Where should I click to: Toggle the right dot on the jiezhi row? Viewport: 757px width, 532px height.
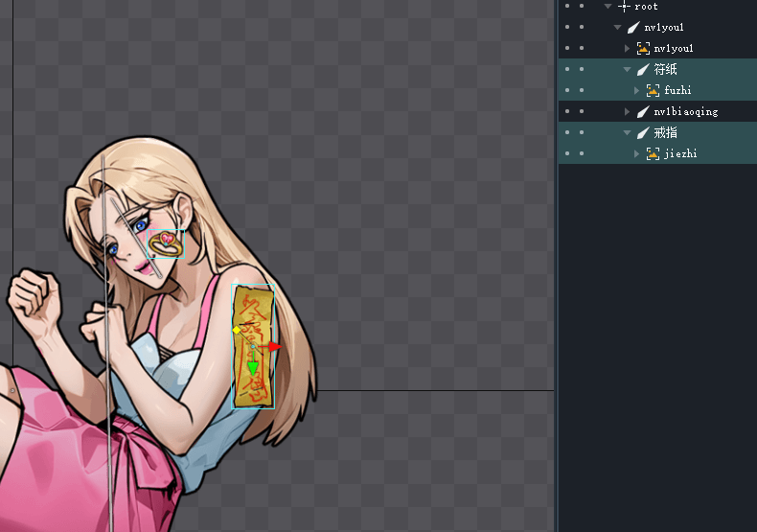tap(582, 154)
